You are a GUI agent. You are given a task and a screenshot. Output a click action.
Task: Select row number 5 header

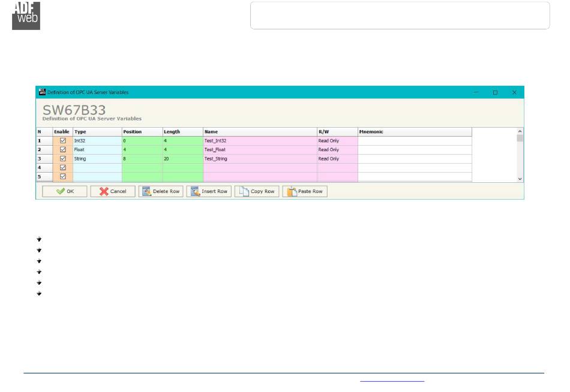point(44,177)
